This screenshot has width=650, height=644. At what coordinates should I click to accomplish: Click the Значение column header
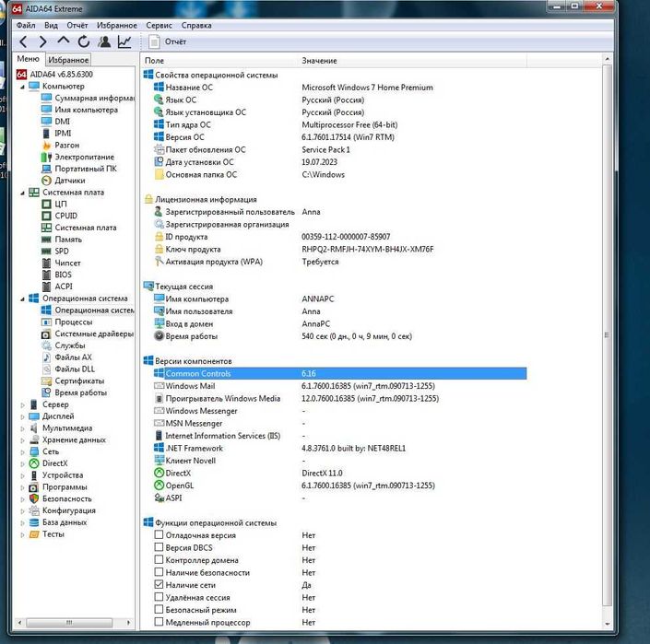[x=413, y=61]
